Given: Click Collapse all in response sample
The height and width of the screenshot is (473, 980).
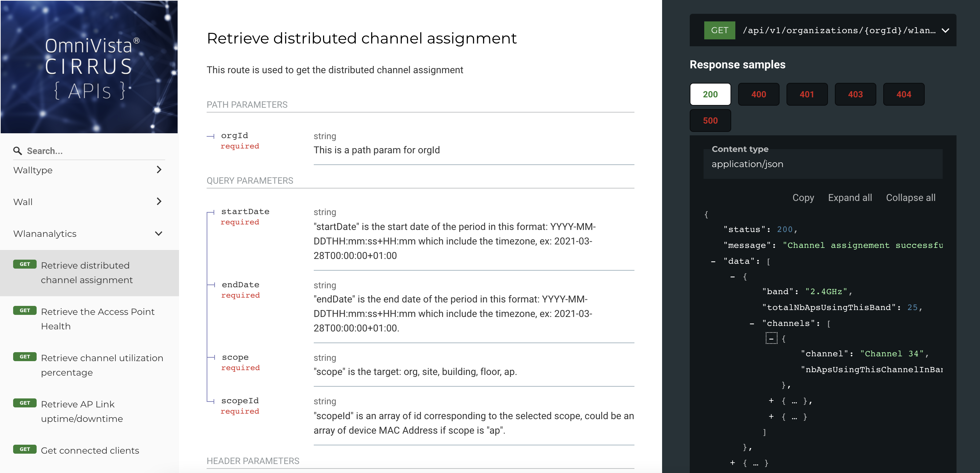Looking at the screenshot, I should [x=911, y=198].
